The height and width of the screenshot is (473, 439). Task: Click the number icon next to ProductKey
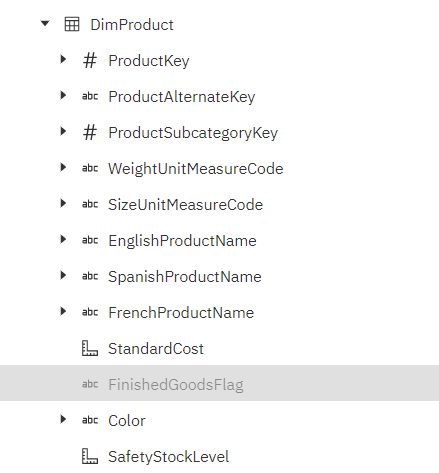coord(90,61)
